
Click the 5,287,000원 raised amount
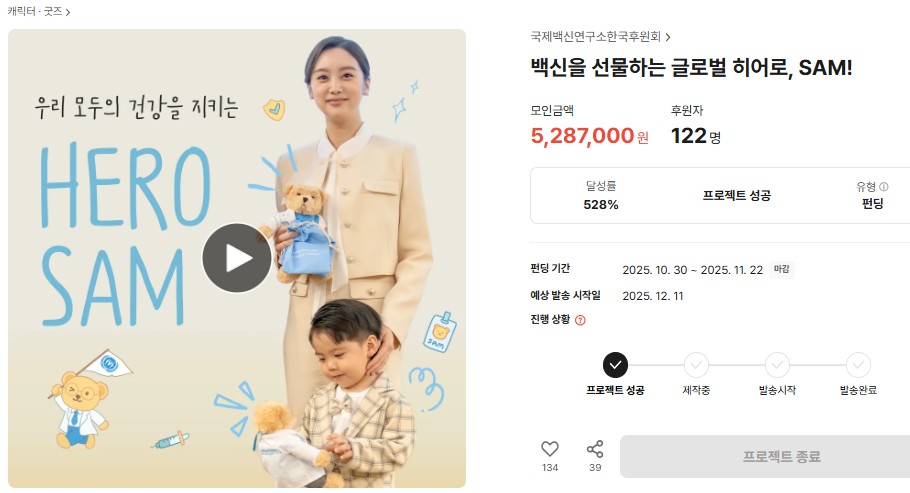[590, 136]
